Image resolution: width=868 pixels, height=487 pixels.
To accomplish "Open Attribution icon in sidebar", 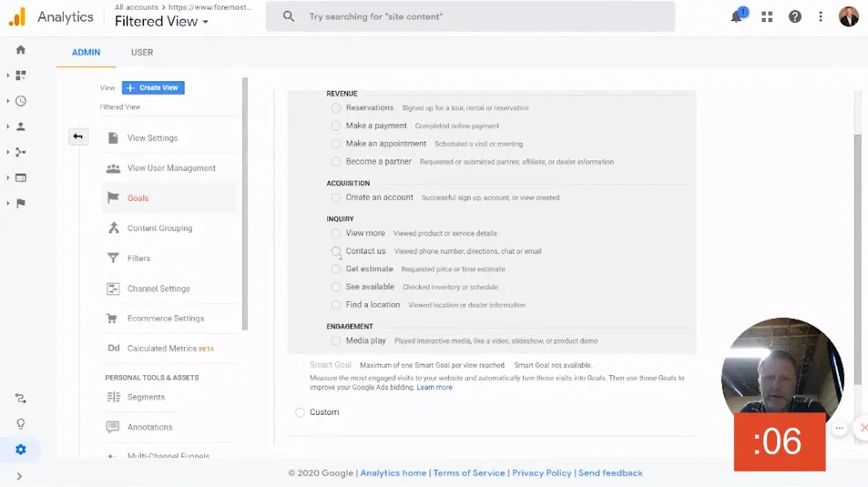I will point(21,399).
